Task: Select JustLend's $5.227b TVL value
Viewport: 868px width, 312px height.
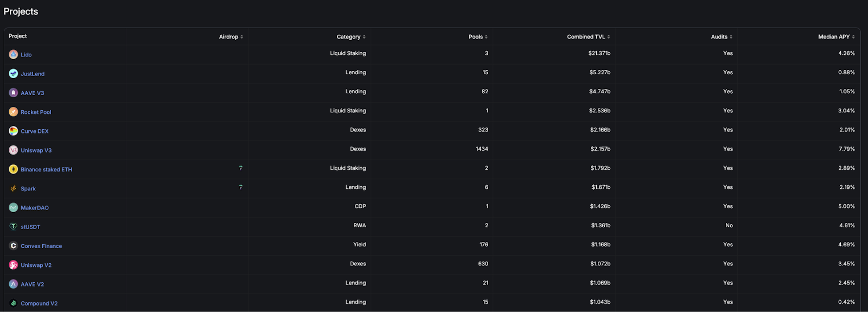Action: pos(600,72)
